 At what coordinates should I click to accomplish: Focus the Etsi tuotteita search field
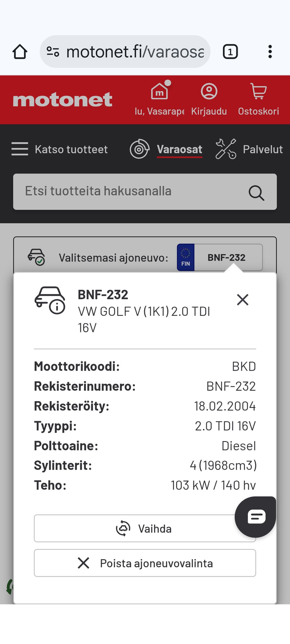click(130, 191)
